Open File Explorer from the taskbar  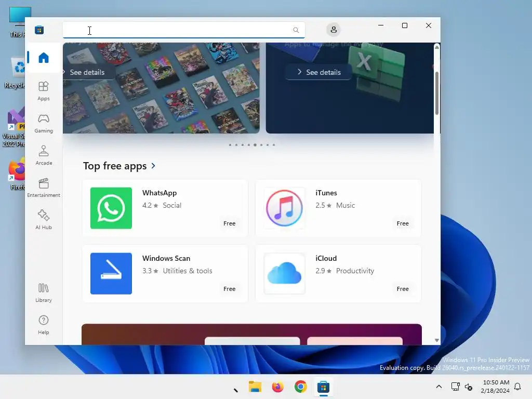[x=255, y=387]
